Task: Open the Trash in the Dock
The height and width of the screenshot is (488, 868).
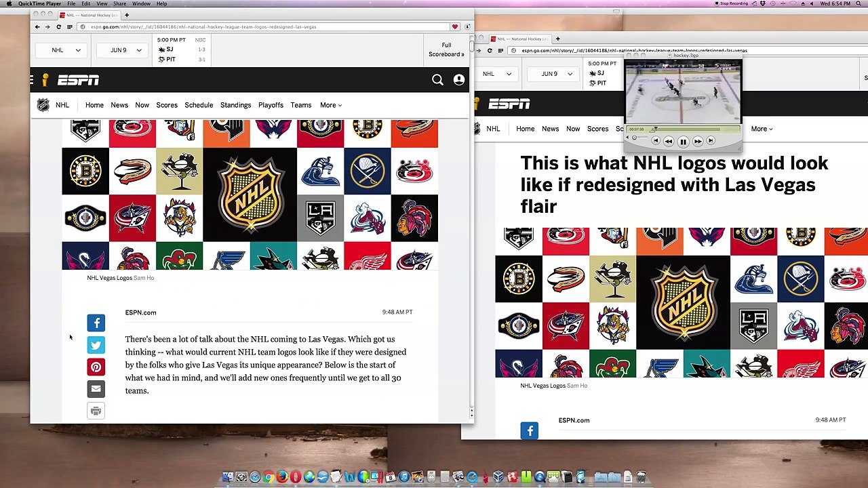Action: click(642, 477)
